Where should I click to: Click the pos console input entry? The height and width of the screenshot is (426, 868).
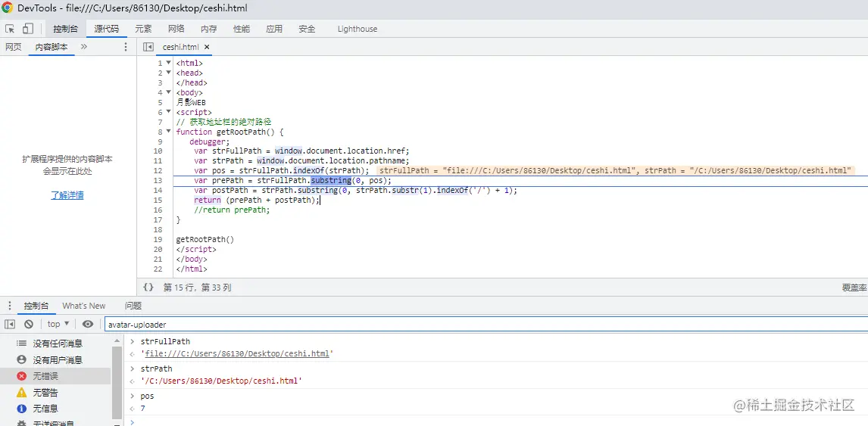coord(147,396)
